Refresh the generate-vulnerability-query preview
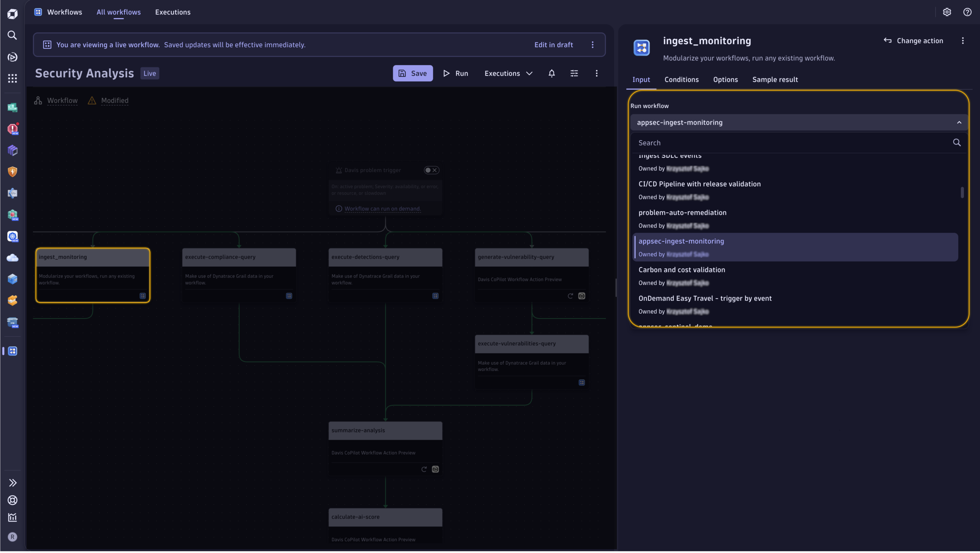 (570, 296)
